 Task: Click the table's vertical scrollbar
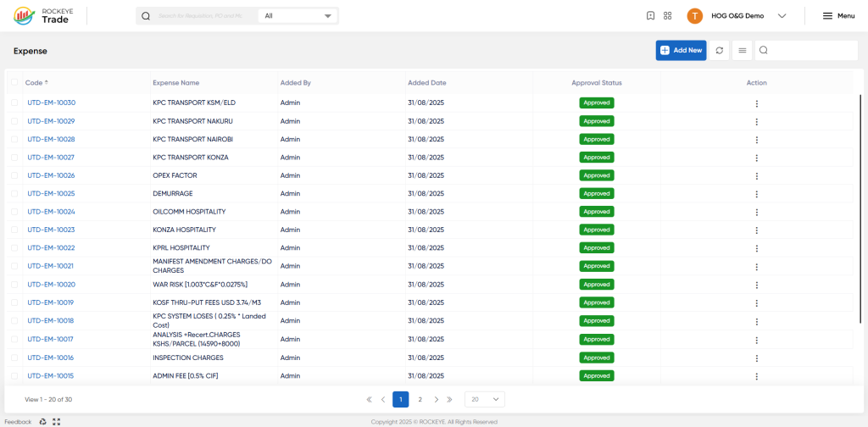click(x=860, y=209)
